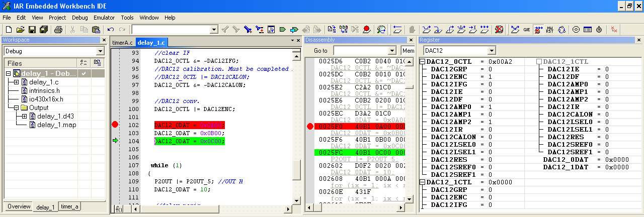This screenshot has width=644, height=217.
Task: Click the Compile icon
Action: (x=332, y=30)
